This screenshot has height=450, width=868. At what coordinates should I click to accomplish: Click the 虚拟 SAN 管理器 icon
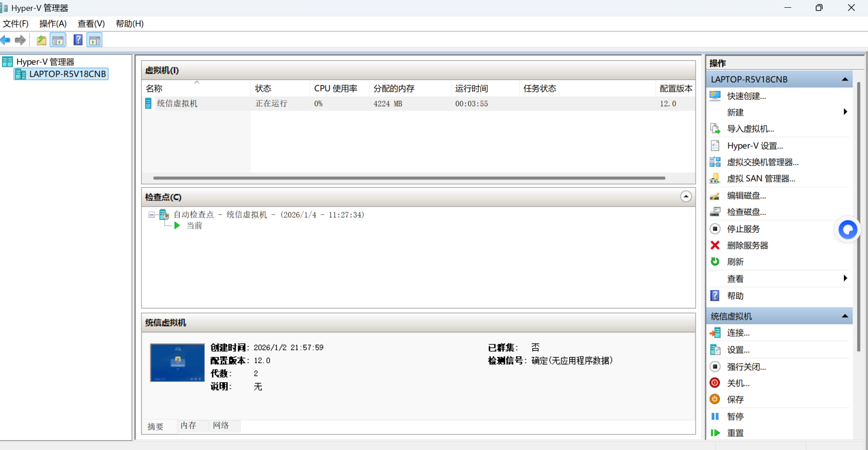point(715,178)
